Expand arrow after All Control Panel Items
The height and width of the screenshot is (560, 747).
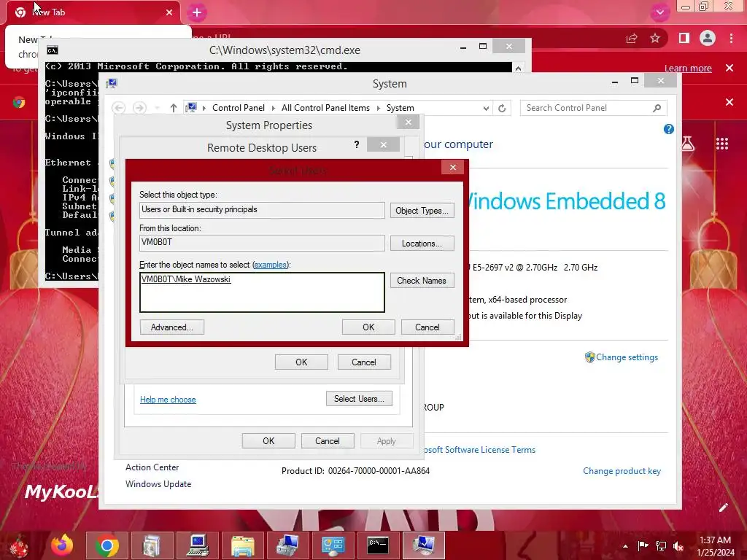[x=379, y=108]
